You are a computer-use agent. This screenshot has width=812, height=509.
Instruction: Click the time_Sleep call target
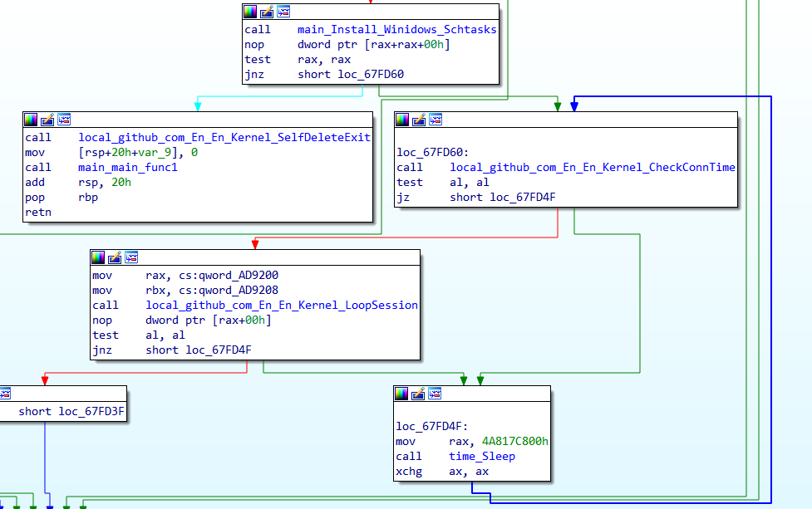click(x=482, y=457)
